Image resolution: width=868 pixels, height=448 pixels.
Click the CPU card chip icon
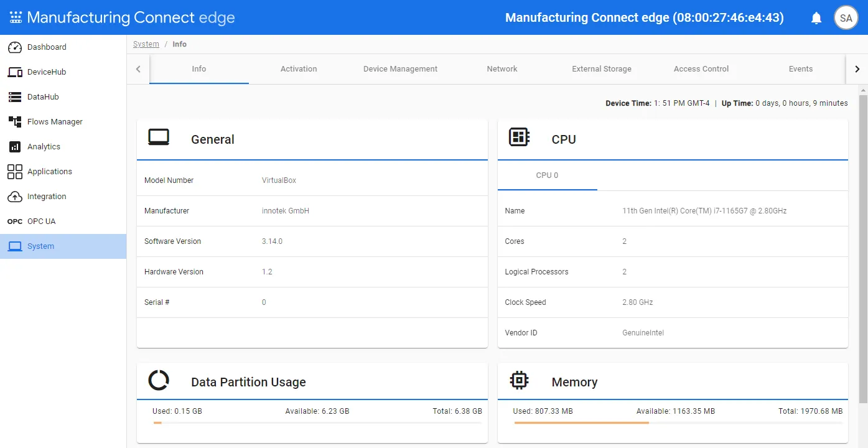pos(519,137)
